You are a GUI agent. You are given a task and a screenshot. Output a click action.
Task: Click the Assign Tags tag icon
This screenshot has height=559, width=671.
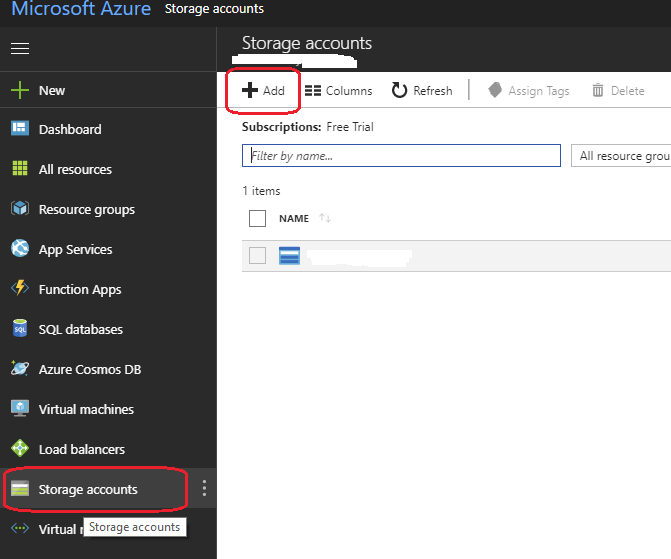[x=495, y=90]
